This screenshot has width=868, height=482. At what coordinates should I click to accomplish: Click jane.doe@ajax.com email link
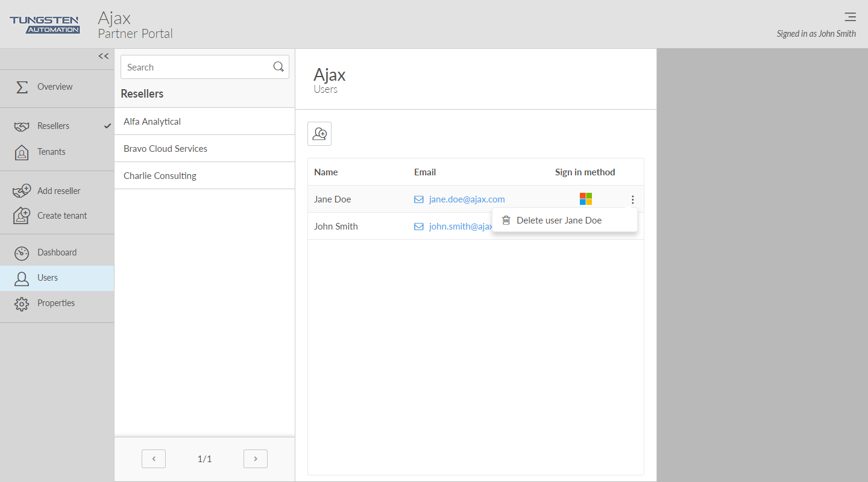click(467, 199)
